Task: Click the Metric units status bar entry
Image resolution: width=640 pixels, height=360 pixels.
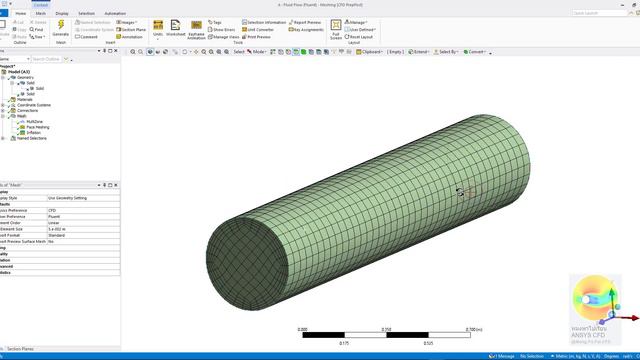Action: point(575,356)
